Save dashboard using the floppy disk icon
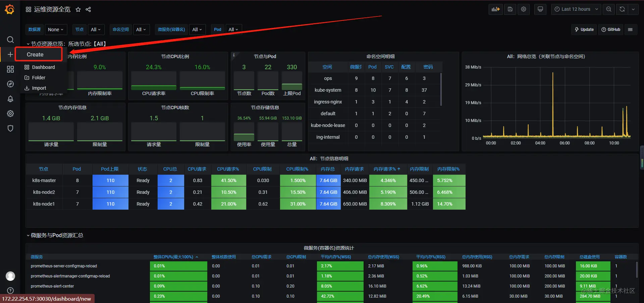644x303 pixels. tap(510, 9)
